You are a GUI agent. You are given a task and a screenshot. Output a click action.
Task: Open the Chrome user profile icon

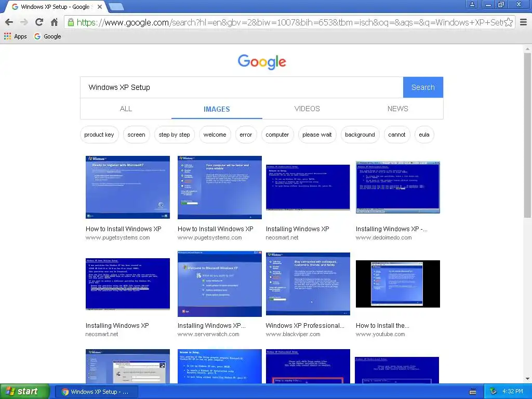click(x=472, y=4)
